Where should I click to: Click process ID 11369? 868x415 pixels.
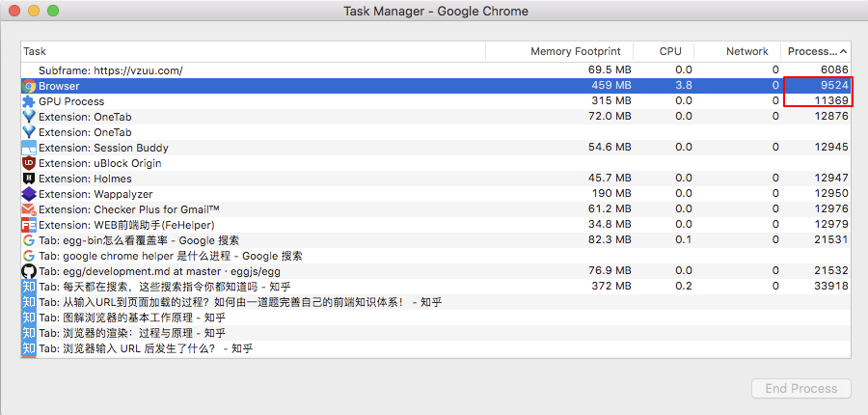[x=832, y=101]
